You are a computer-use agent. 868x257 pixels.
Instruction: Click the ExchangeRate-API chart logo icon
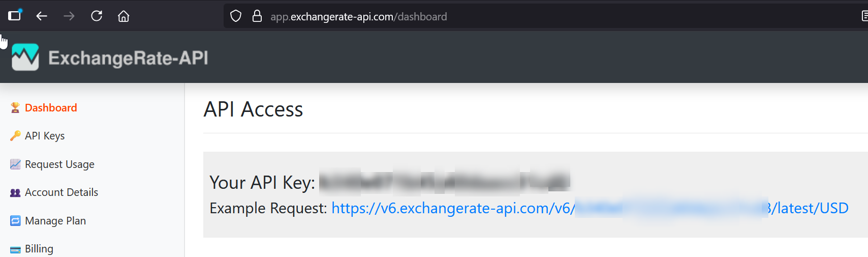coord(25,57)
